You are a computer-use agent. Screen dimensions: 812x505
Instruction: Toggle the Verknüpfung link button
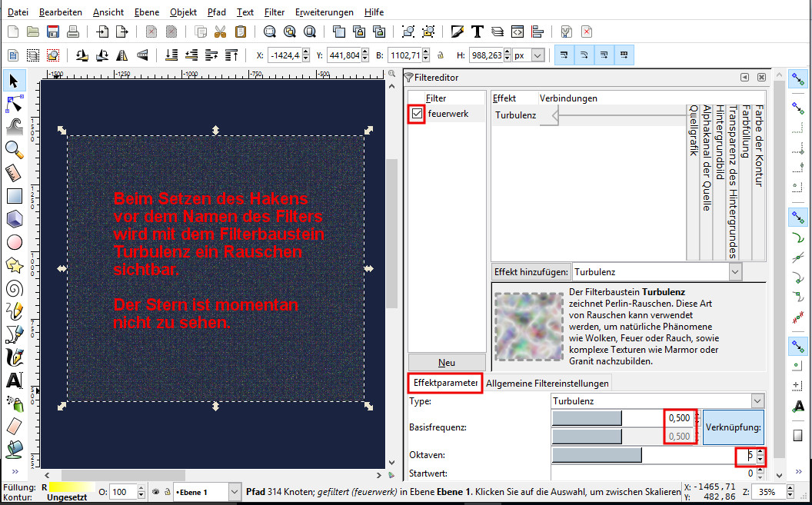(734, 427)
